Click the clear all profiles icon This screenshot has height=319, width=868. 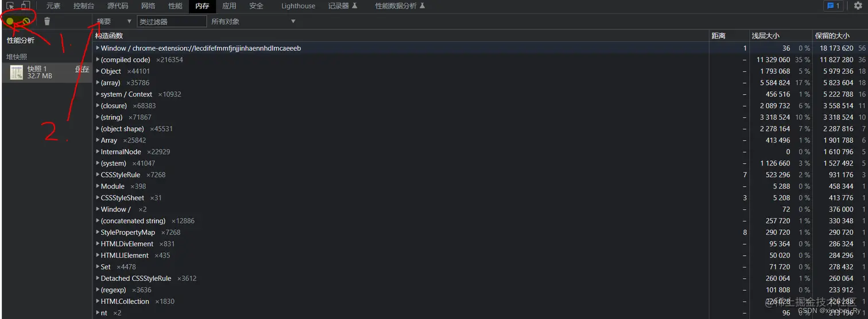[x=26, y=21]
